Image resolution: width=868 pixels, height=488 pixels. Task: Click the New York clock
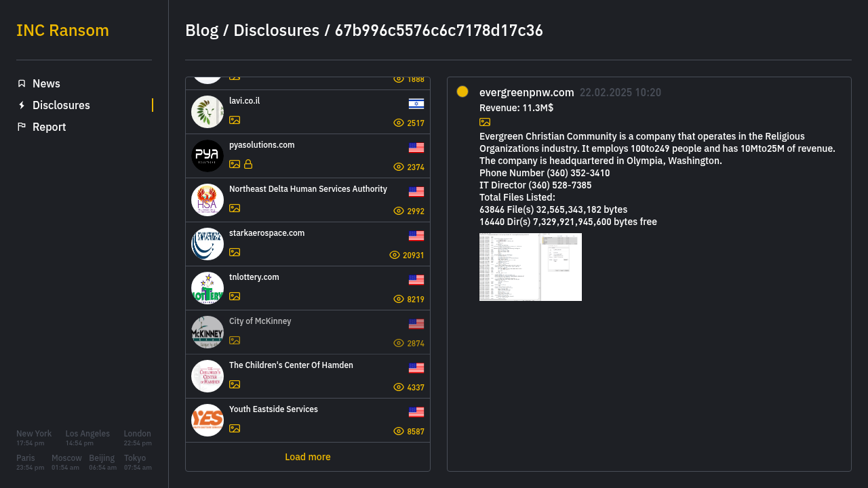point(34,438)
